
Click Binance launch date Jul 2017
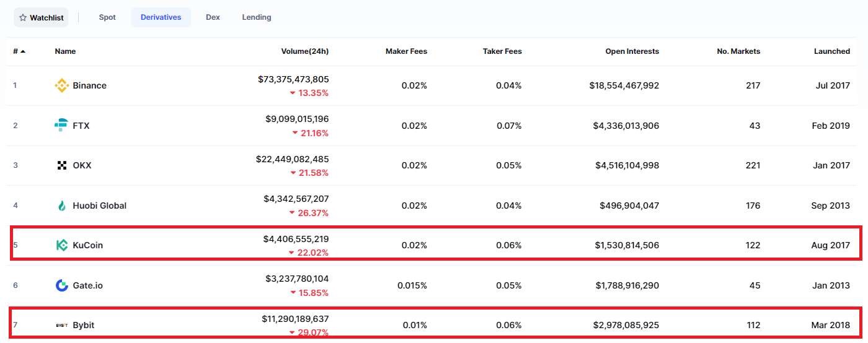[x=833, y=85]
